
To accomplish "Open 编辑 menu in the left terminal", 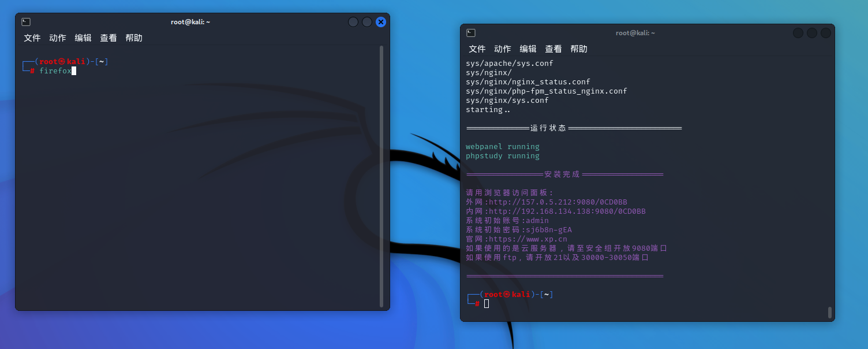I will (83, 38).
